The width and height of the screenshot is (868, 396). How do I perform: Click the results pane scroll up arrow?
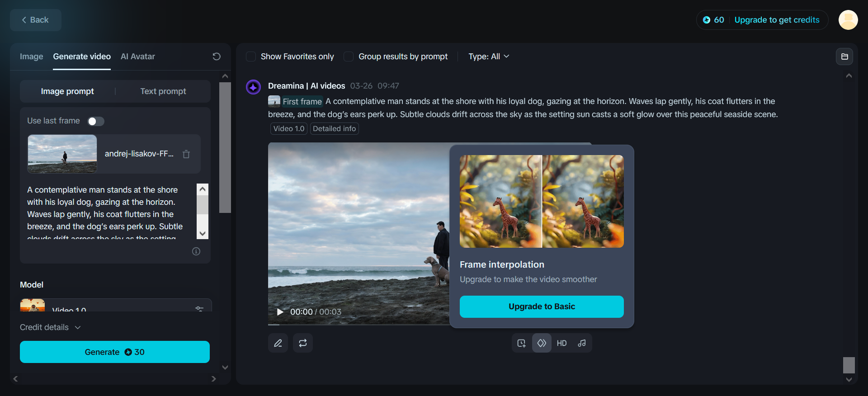(x=849, y=76)
